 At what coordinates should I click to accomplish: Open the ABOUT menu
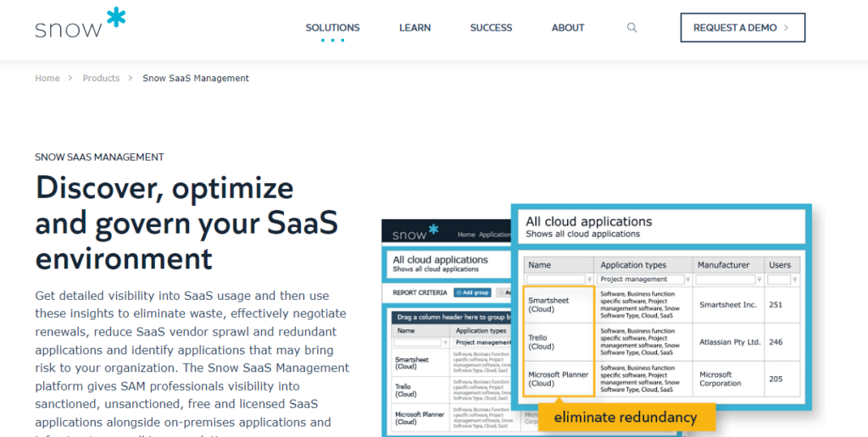tap(568, 28)
